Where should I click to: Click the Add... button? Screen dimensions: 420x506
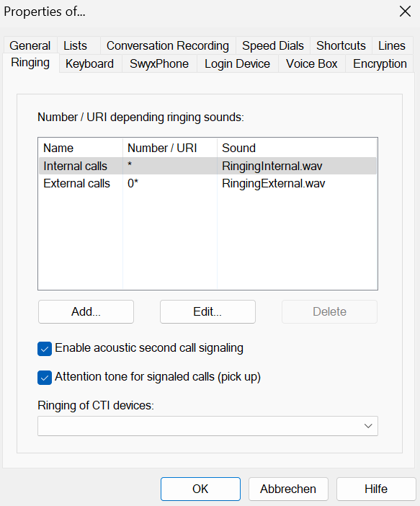coord(86,311)
